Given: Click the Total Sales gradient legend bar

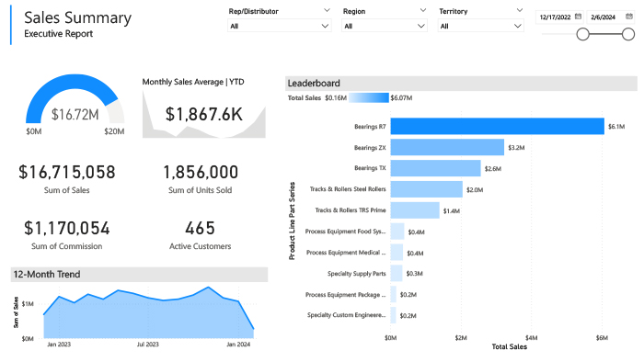Looking at the screenshot, I should pos(368,97).
